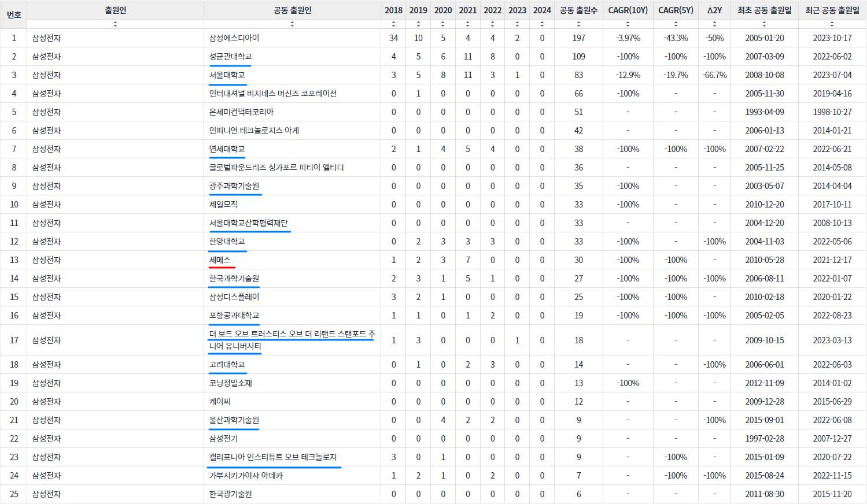The image size is (867, 504).
Task: Sort by the 2021 column arrows
Action: point(468,24)
